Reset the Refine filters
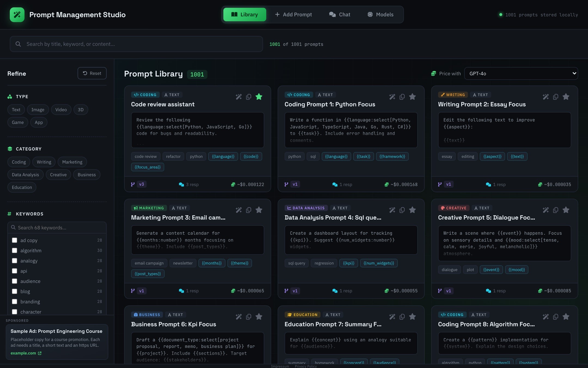This screenshot has width=588, height=368. (x=92, y=73)
